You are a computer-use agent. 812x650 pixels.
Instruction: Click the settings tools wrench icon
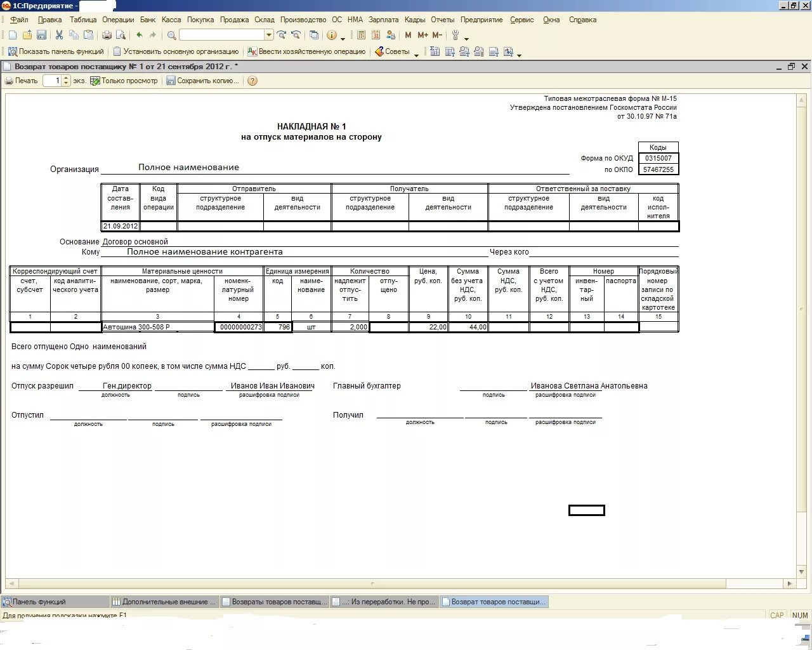tap(455, 36)
